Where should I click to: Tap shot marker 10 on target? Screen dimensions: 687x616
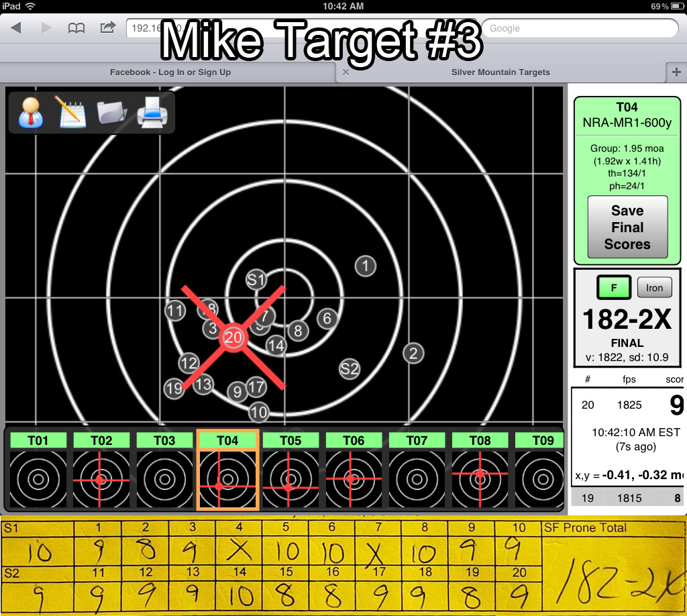point(258,412)
